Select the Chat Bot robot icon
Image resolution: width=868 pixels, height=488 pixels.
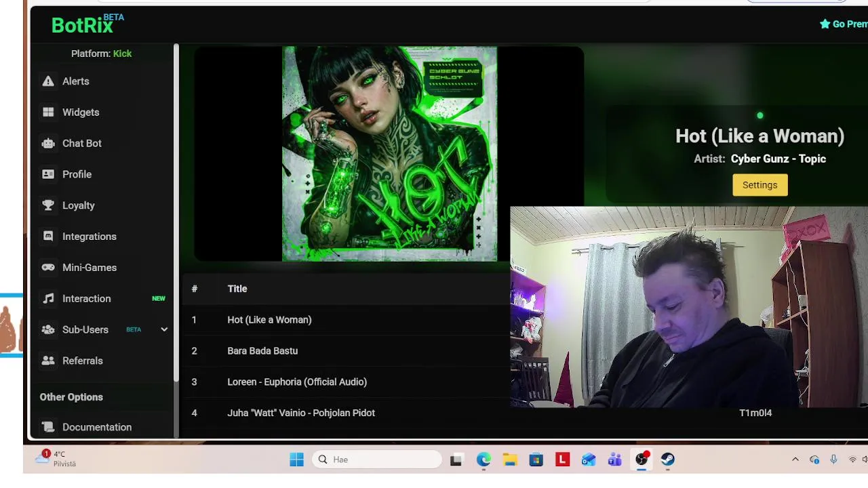click(x=48, y=144)
